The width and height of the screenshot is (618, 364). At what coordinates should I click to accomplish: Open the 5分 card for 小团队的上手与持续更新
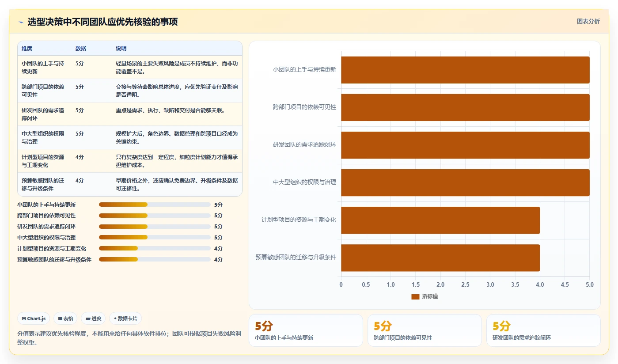pos(306,330)
